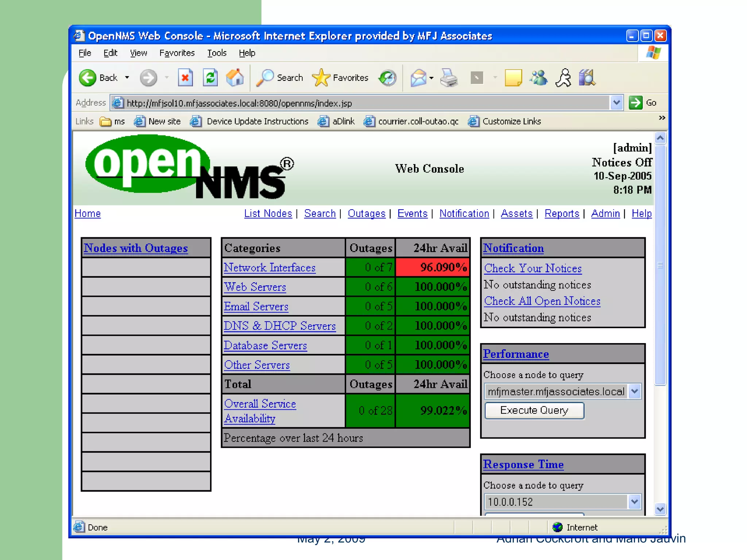Open Customize Links shortcut
747x560 pixels.
pos(504,121)
